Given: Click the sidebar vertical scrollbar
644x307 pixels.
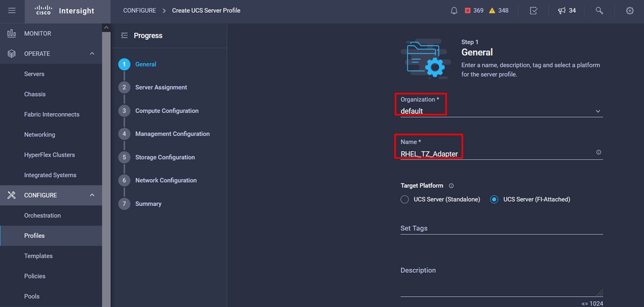Looking at the screenshot, I should (106, 169).
